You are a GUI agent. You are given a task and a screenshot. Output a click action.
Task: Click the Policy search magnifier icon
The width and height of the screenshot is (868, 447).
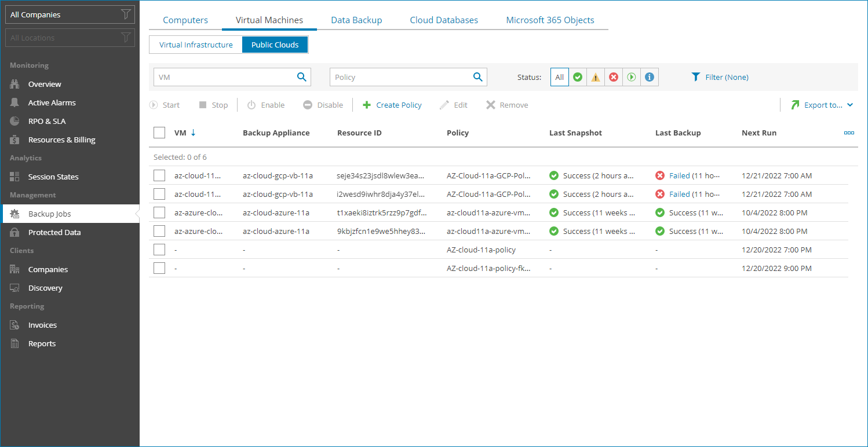click(x=477, y=77)
